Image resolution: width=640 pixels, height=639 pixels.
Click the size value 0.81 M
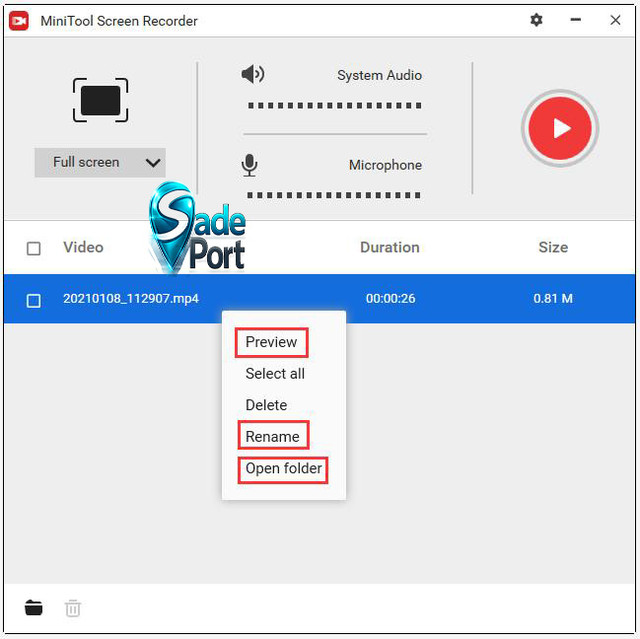coord(553,299)
